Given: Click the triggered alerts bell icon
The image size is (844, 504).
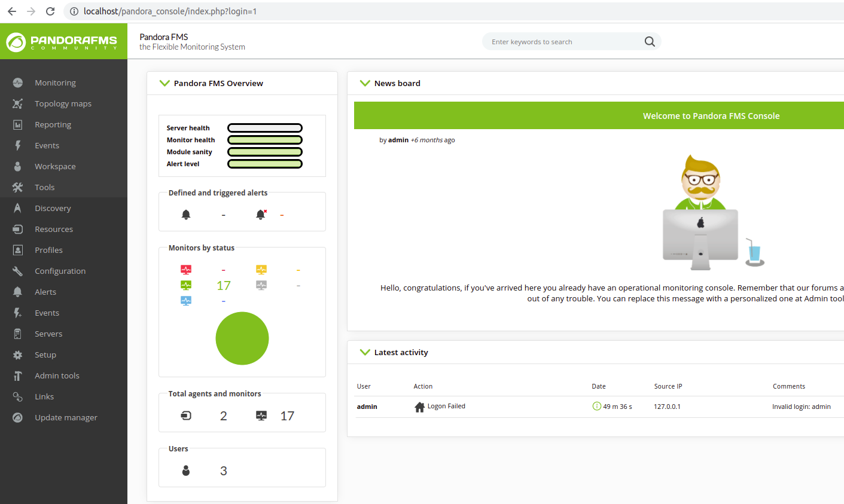Looking at the screenshot, I should point(261,215).
